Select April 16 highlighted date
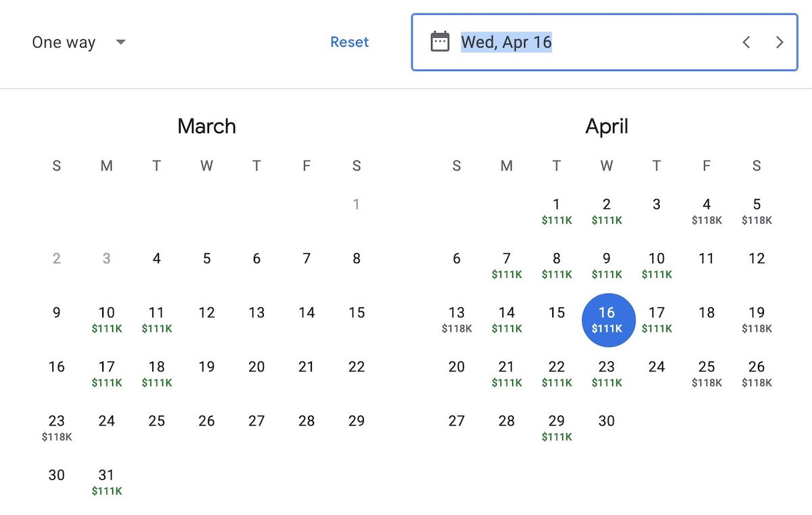This screenshot has height=515, width=812. (x=608, y=320)
